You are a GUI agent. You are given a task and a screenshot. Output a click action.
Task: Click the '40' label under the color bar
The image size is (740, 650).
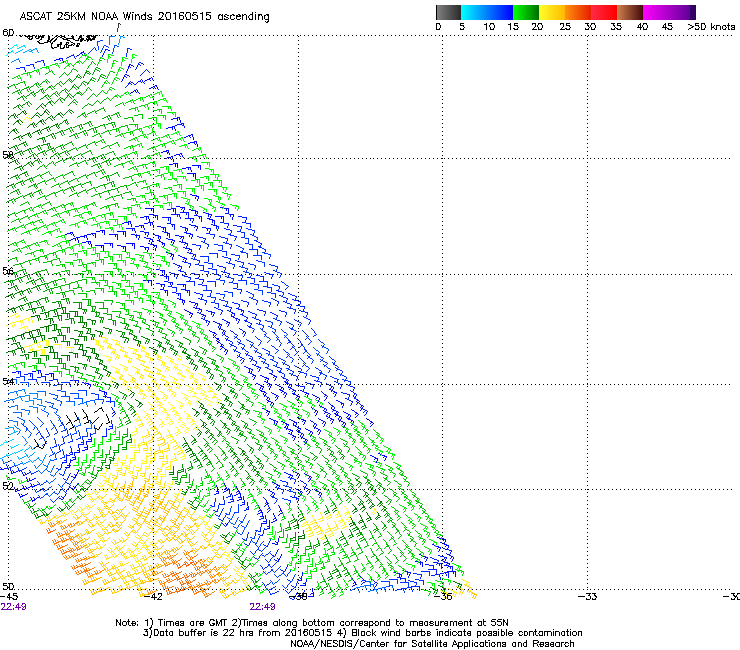642,27
